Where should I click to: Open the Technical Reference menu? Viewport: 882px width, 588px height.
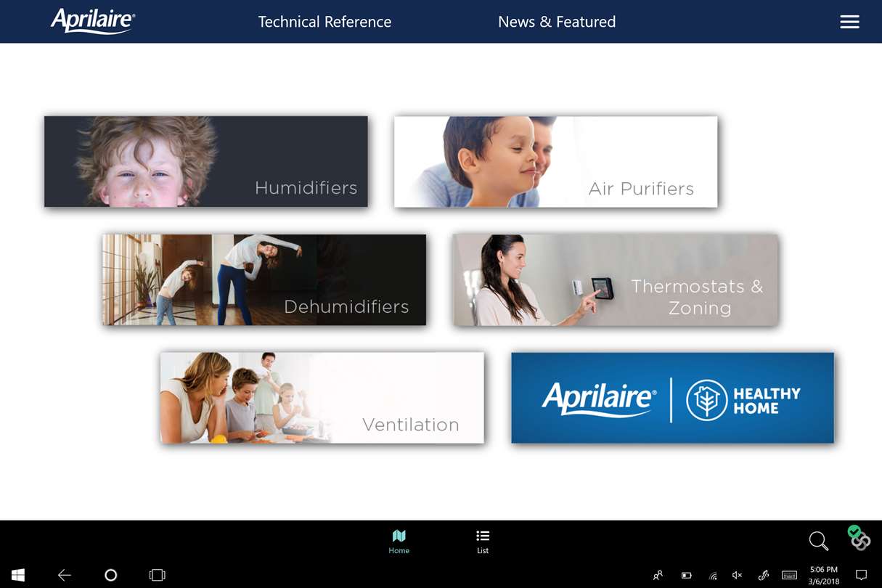click(x=324, y=22)
